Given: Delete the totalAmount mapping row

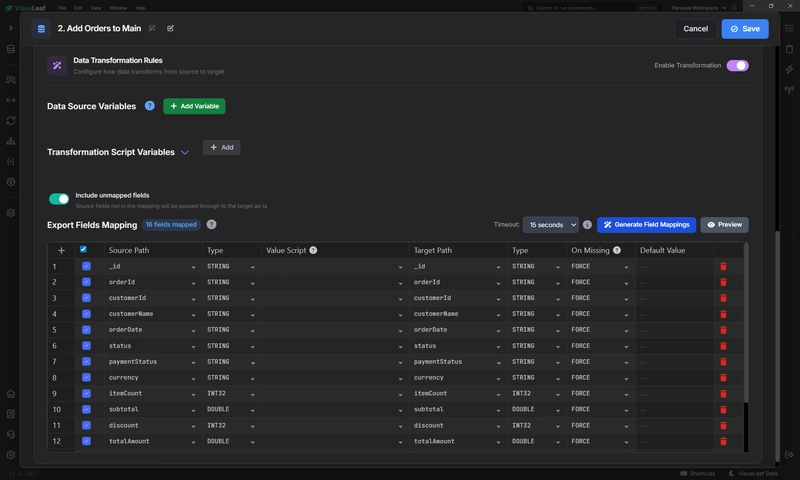Looking at the screenshot, I should 723,441.
